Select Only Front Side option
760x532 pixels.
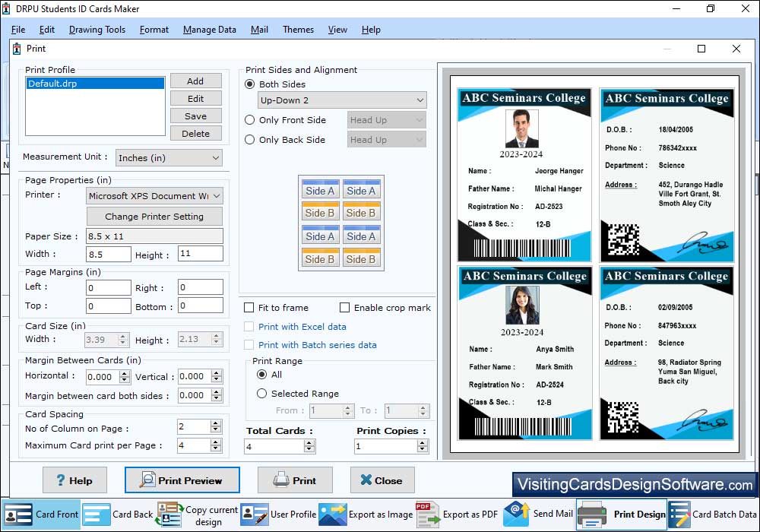coord(249,119)
